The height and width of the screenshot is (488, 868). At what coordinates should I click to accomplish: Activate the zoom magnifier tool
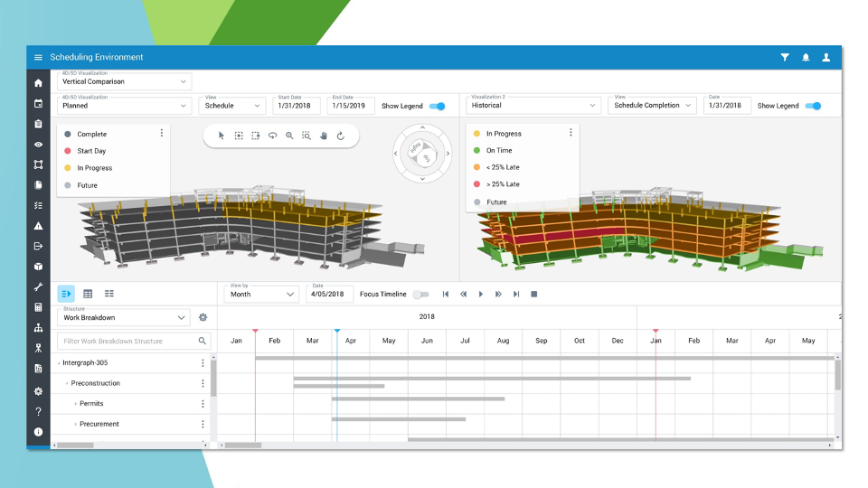(x=289, y=136)
